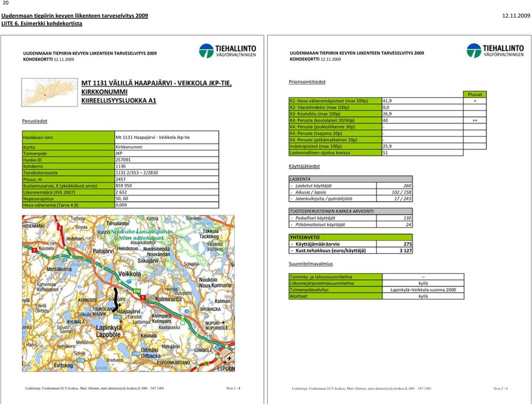
Task: Select the Pitkämatkaiset käyttäjät value 24
Action: coord(408,224)
